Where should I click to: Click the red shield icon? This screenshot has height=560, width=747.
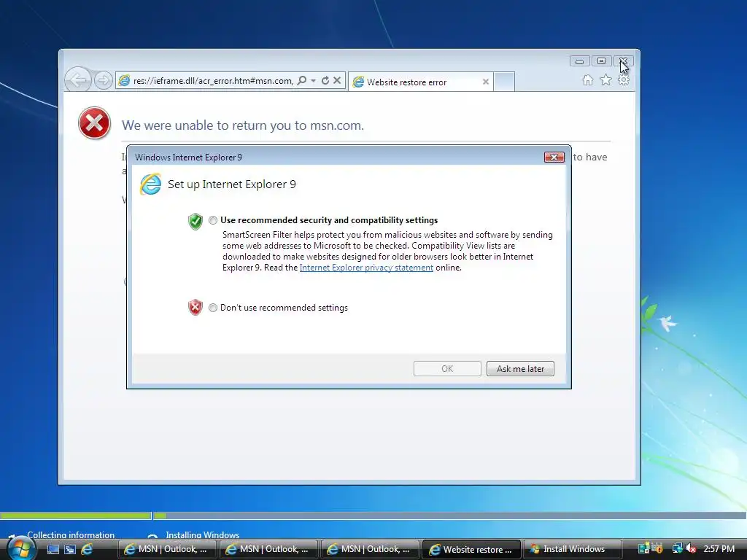pos(196,308)
